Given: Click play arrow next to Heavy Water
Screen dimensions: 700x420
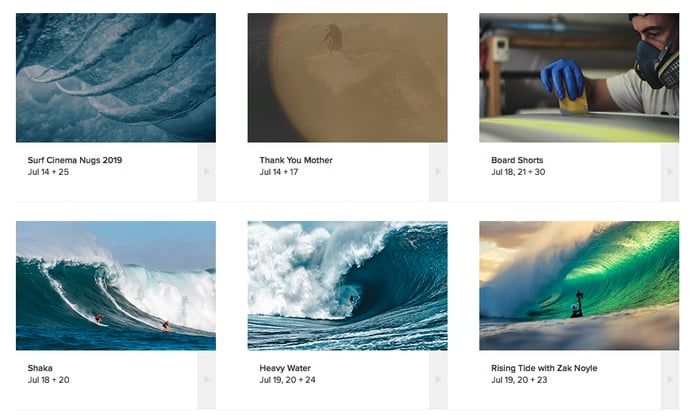Looking at the screenshot, I should coord(438,380).
